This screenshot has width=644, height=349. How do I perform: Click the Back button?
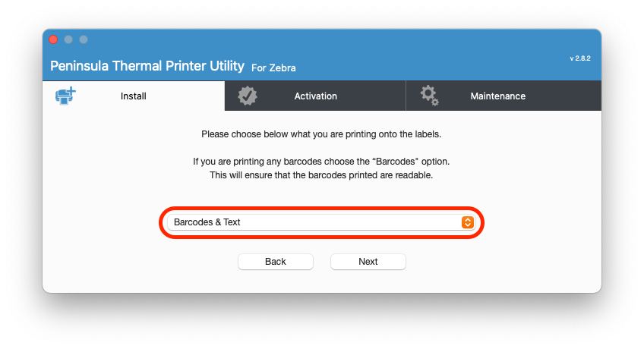tap(276, 262)
